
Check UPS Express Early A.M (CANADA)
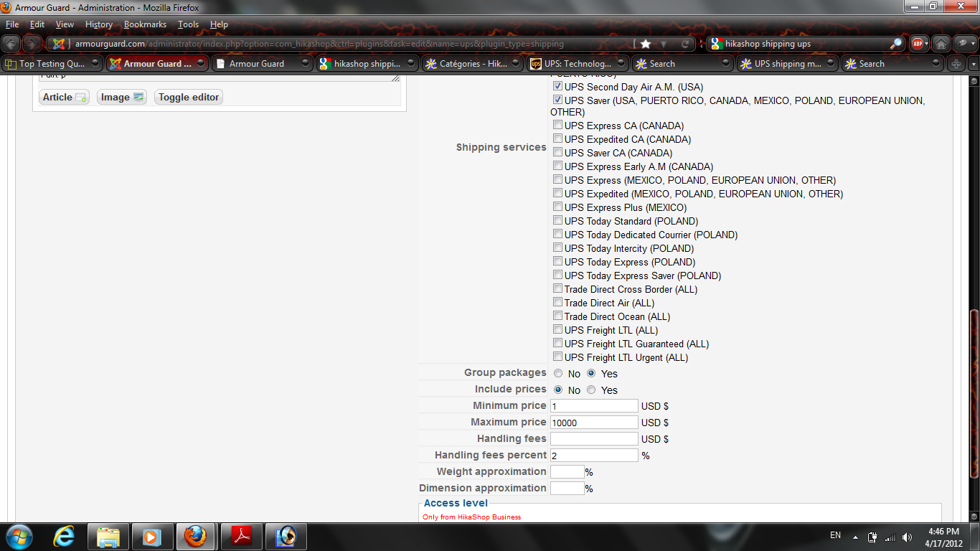click(x=557, y=166)
